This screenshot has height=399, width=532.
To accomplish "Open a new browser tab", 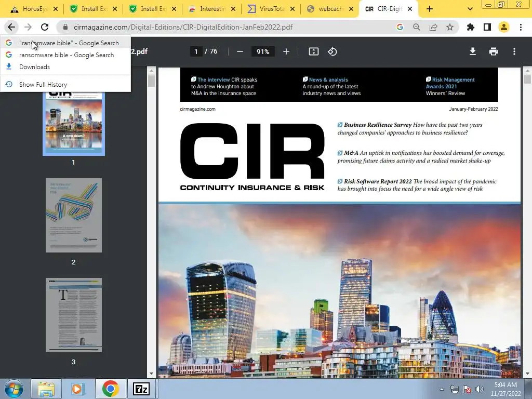I will [430, 9].
